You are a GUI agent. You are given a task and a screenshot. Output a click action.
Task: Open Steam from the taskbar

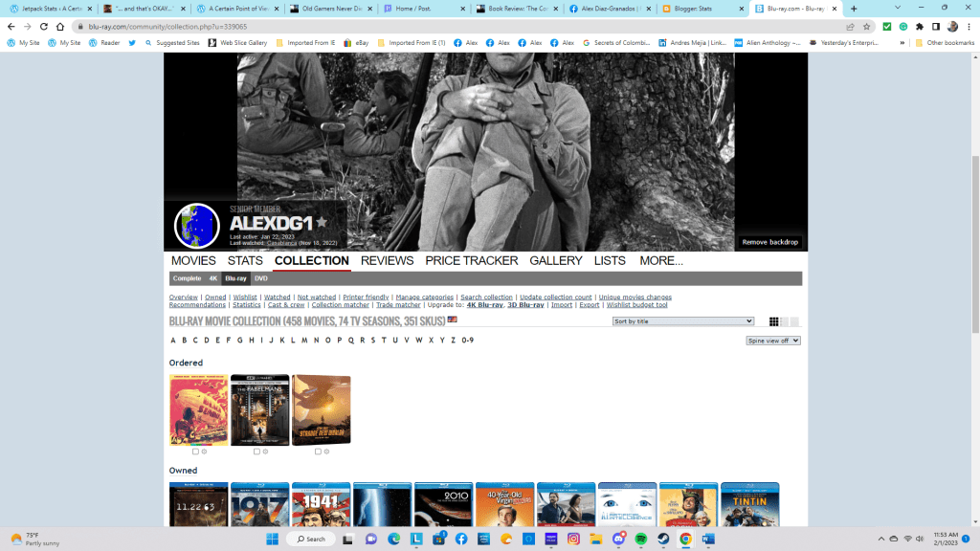pyautogui.click(x=663, y=540)
